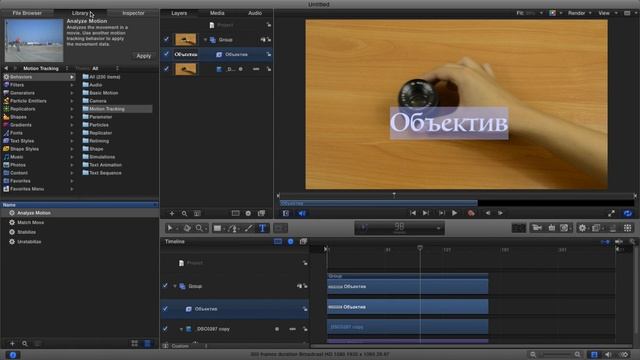Image resolution: width=640 pixels, height=360 pixels.
Task: Collapse Group disclosure triangle in Layers list
Action: pos(205,40)
